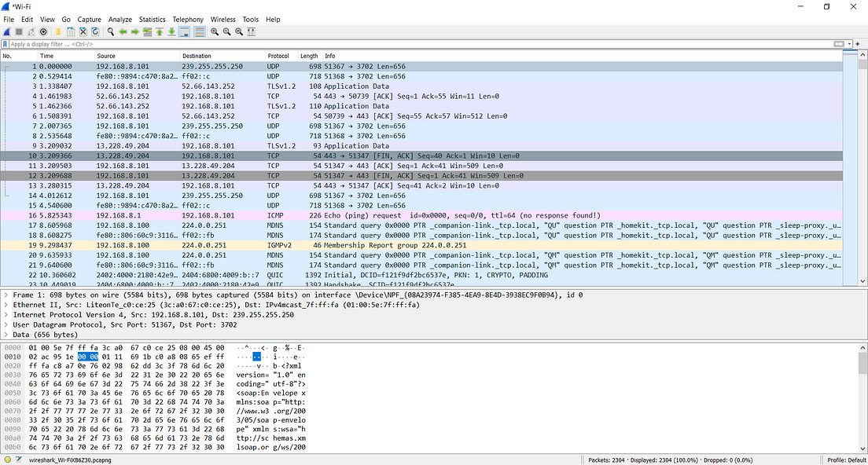Open the capture options dialog
The height and width of the screenshot is (465, 868).
pos(43,32)
